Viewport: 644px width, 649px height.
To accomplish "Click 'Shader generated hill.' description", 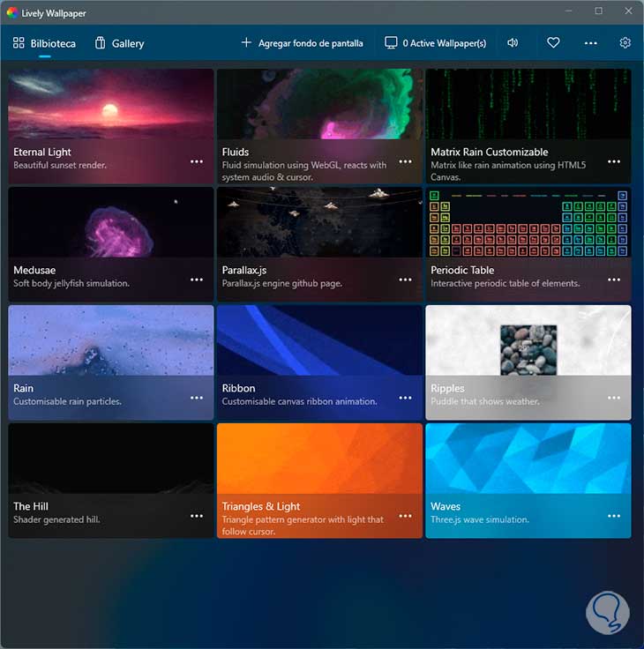I will point(56,519).
